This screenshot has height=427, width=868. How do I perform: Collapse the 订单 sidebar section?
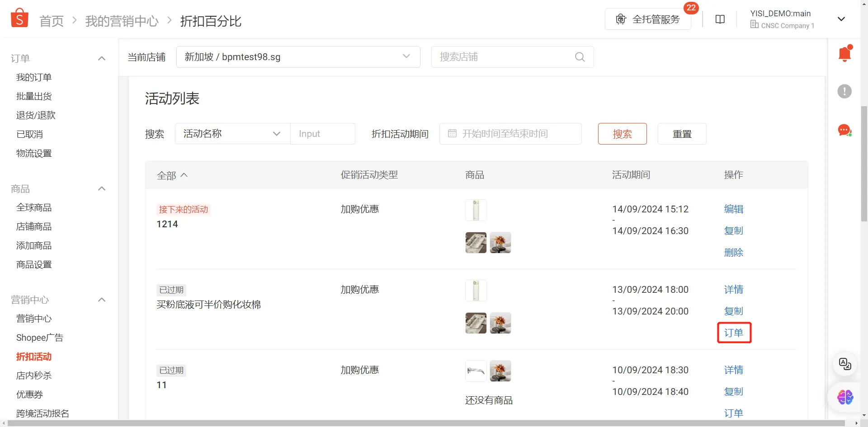(x=102, y=58)
